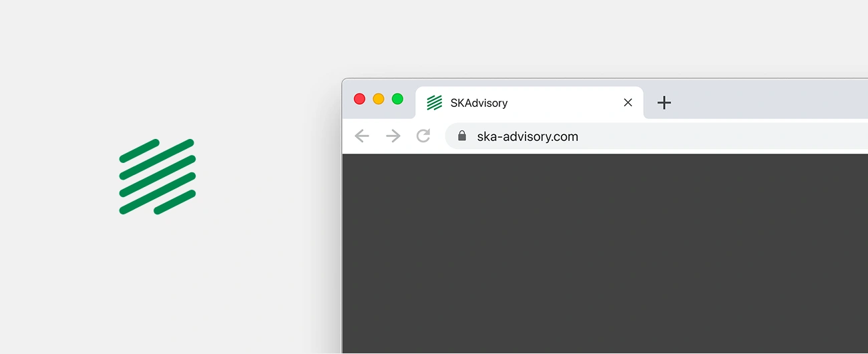
Task: Click the dark gray page content area
Action: pyautogui.click(x=605, y=254)
